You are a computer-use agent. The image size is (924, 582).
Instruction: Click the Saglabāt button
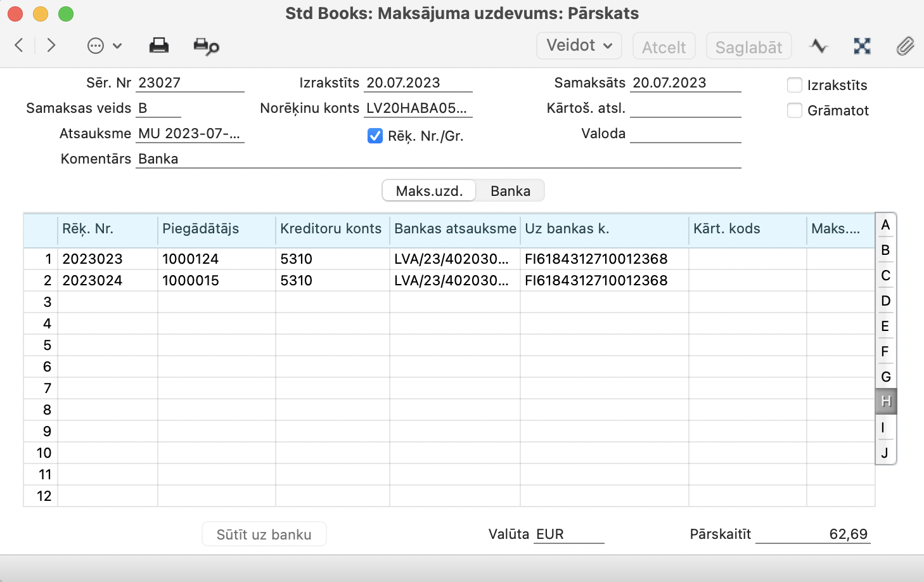coord(748,47)
